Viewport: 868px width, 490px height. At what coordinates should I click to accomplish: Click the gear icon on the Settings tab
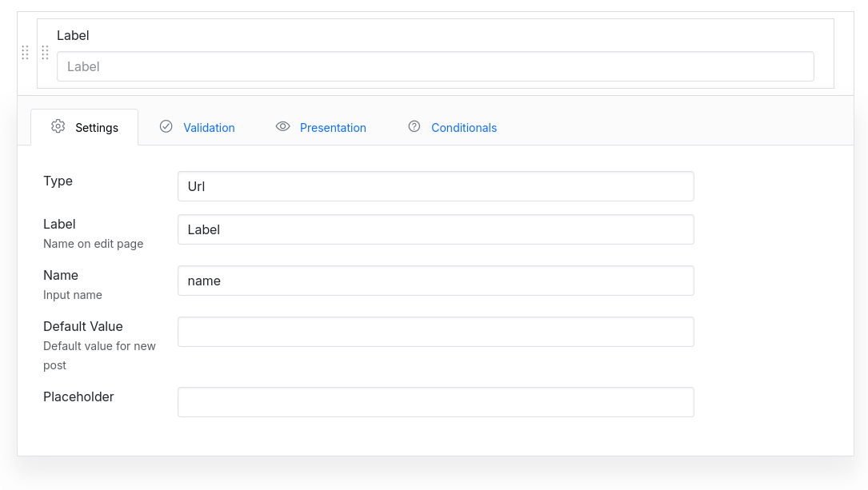pyautogui.click(x=57, y=126)
